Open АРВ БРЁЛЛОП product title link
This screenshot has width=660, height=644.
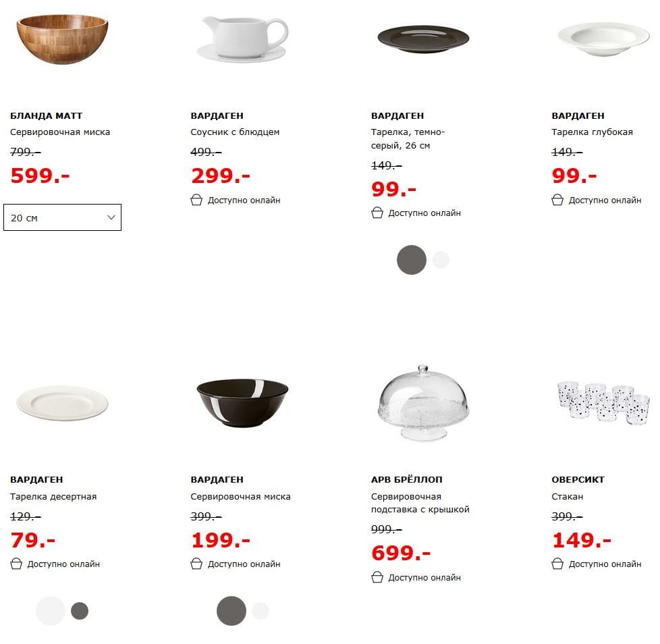(x=407, y=479)
